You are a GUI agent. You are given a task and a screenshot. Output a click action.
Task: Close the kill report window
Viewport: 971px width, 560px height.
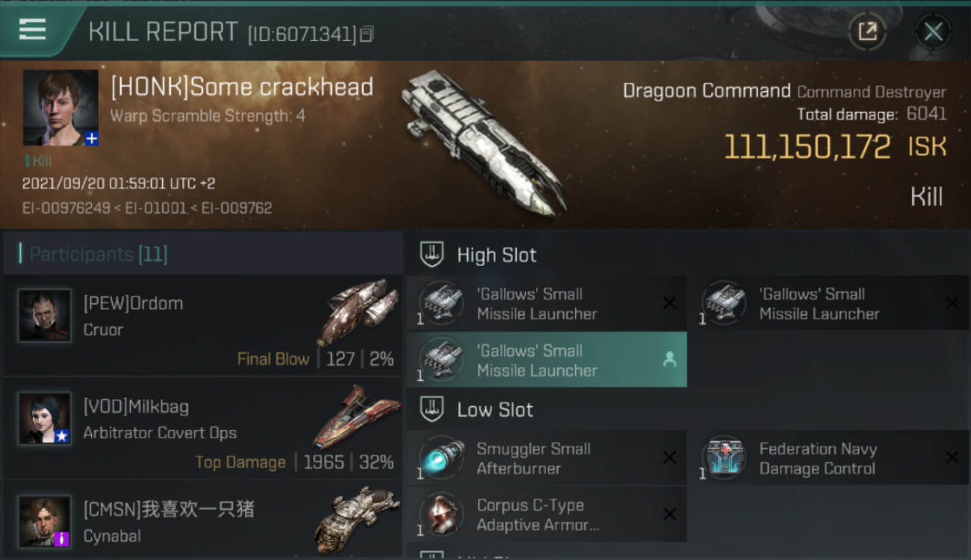(x=933, y=31)
